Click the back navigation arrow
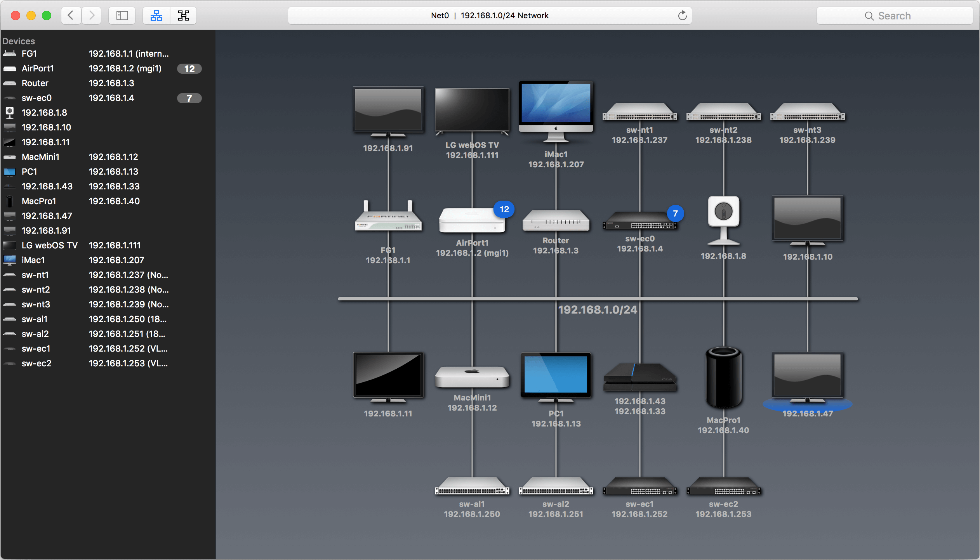 pyautogui.click(x=71, y=16)
